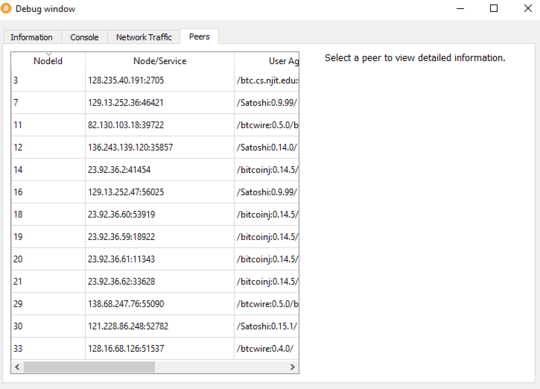Switch to the Information tab
The width and height of the screenshot is (540, 389).
[x=32, y=37]
